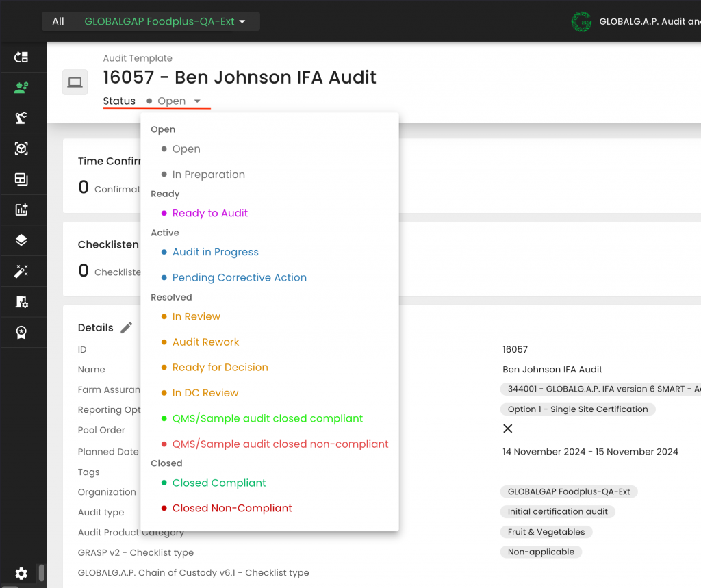Open the stacked layers sidebar icon
The image size is (701, 588).
click(x=21, y=240)
